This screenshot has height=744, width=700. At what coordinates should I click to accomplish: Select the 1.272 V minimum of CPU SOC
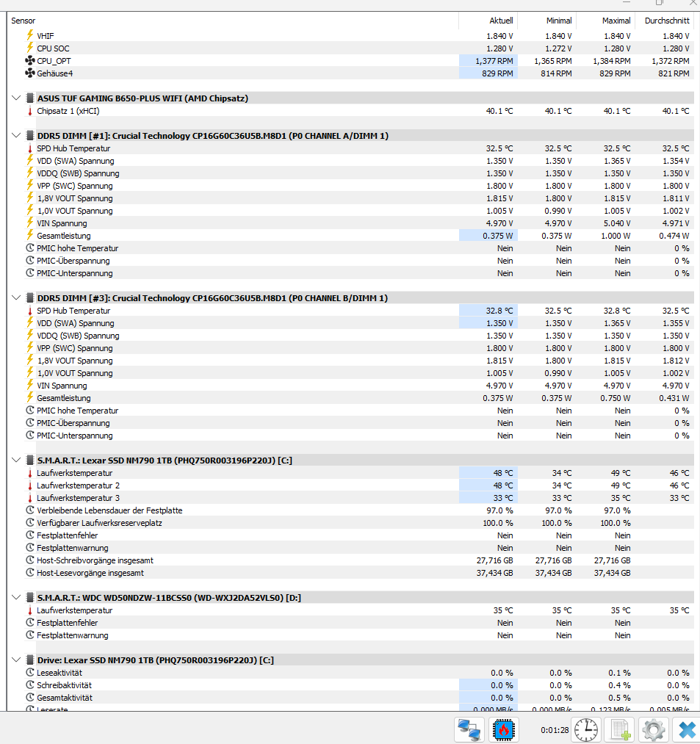click(558, 48)
